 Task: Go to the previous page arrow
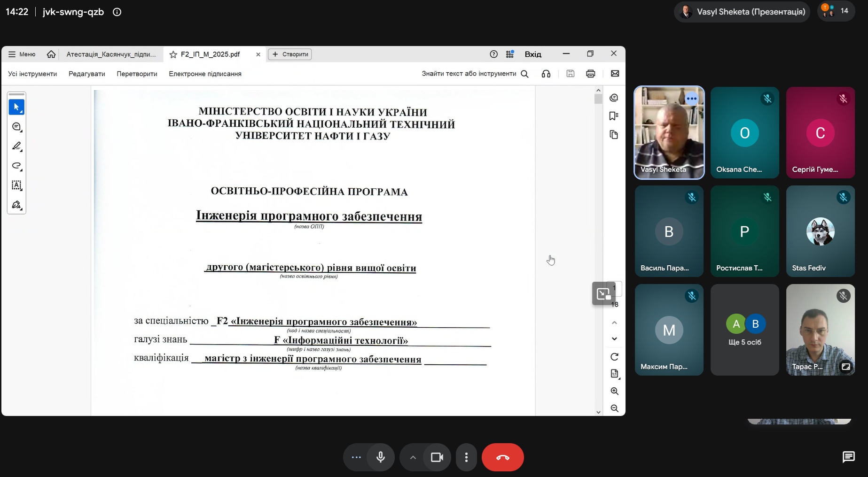[614, 323]
